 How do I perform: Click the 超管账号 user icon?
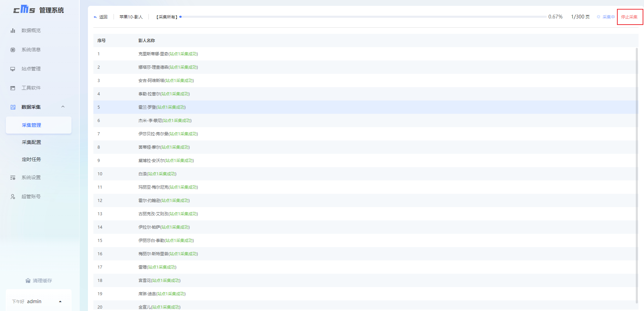point(13,197)
